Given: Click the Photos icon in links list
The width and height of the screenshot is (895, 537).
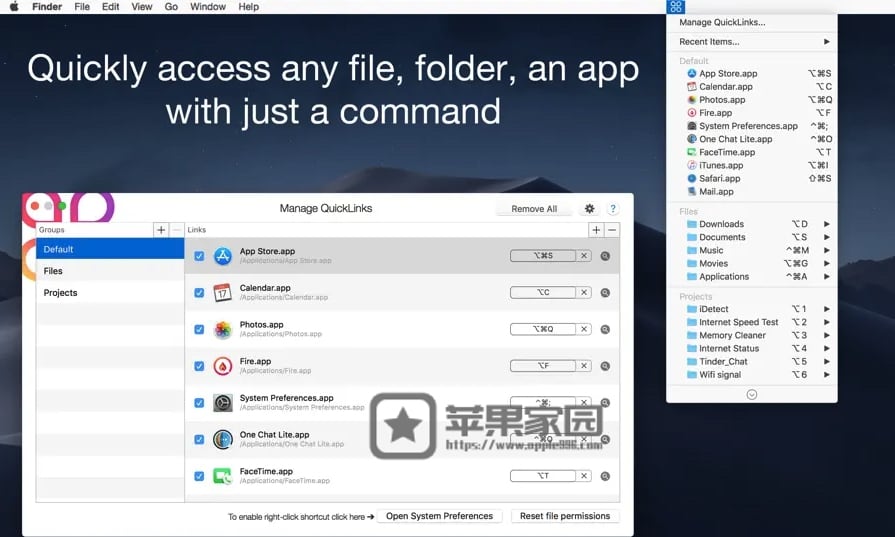Looking at the screenshot, I should (223, 329).
